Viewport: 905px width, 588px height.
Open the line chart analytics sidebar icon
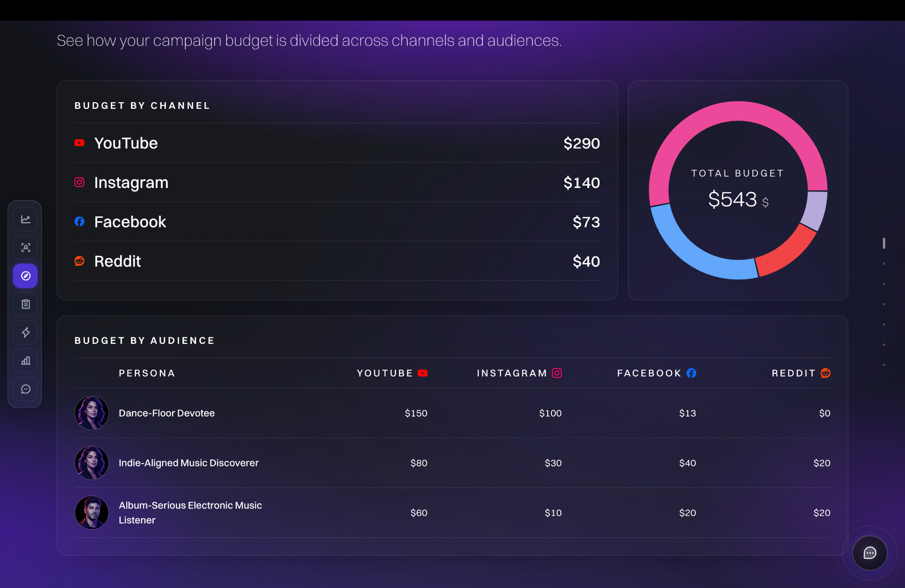click(25, 220)
